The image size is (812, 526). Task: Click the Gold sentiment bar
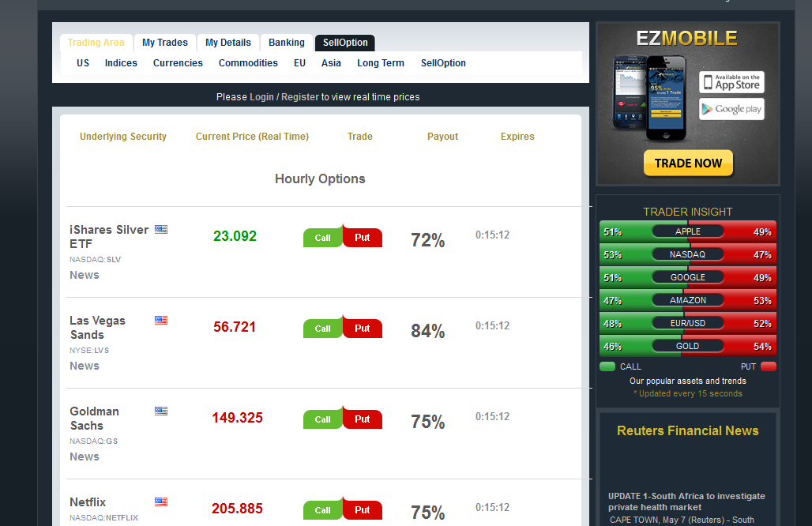(688, 346)
